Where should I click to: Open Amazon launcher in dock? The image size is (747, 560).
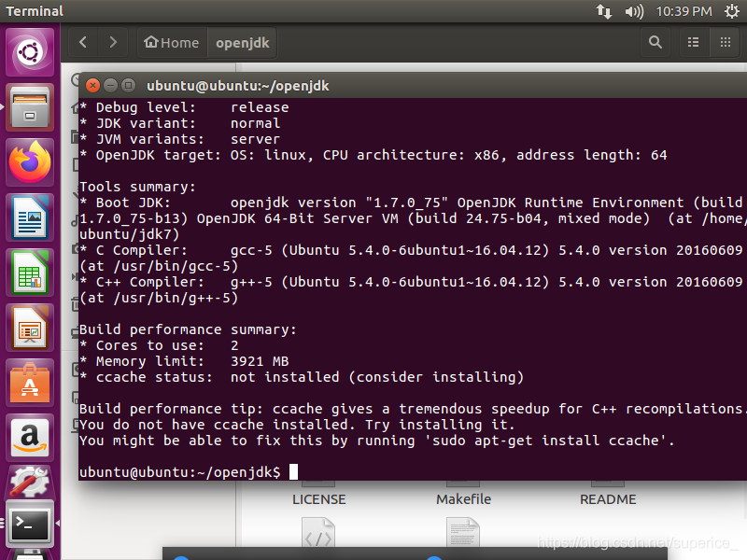pyautogui.click(x=30, y=438)
